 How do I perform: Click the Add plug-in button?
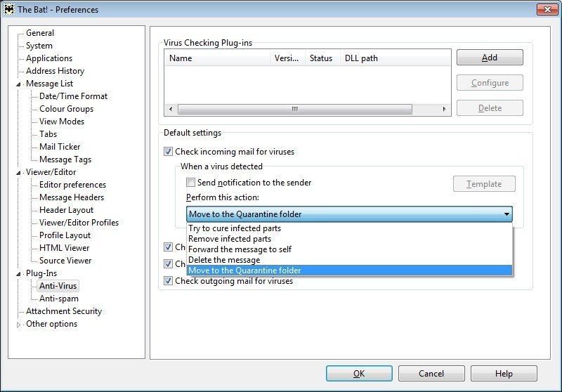point(490,58)
